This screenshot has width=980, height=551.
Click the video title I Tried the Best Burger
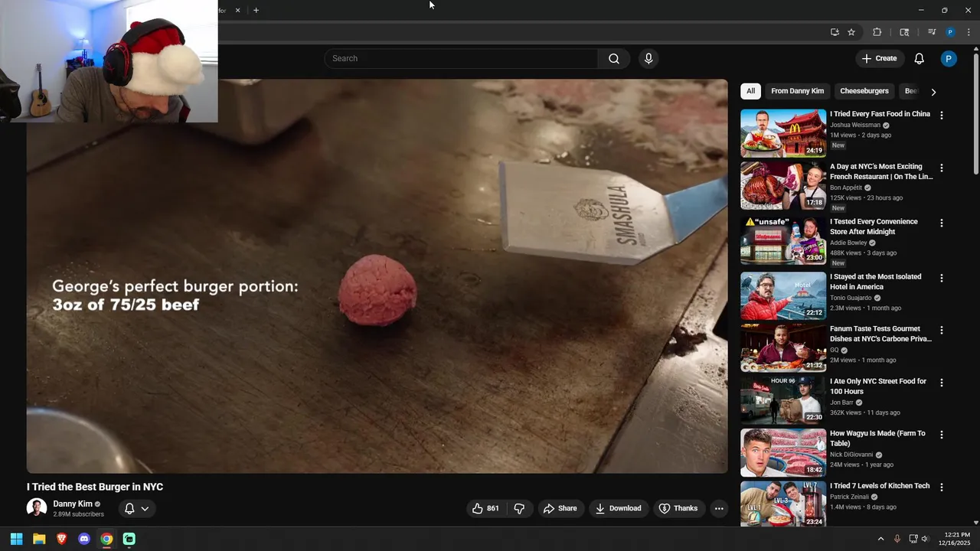point(95,487)
